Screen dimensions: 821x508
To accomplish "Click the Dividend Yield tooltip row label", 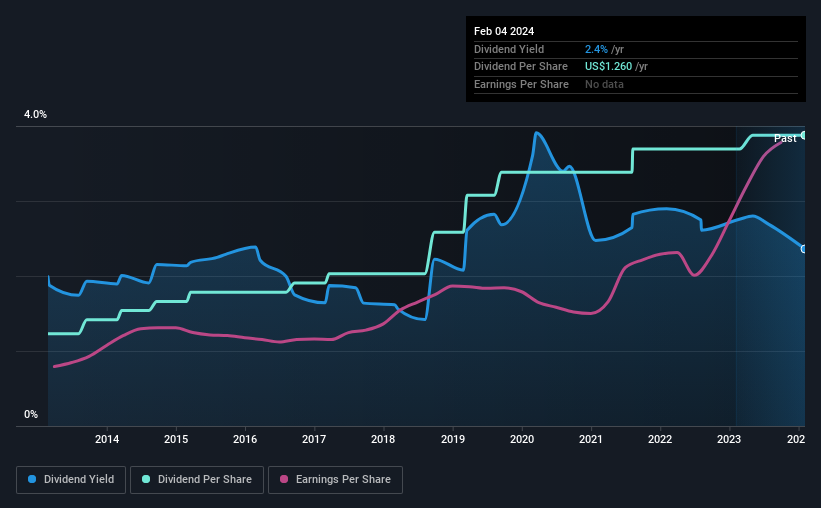I will (x=509, y=49).
